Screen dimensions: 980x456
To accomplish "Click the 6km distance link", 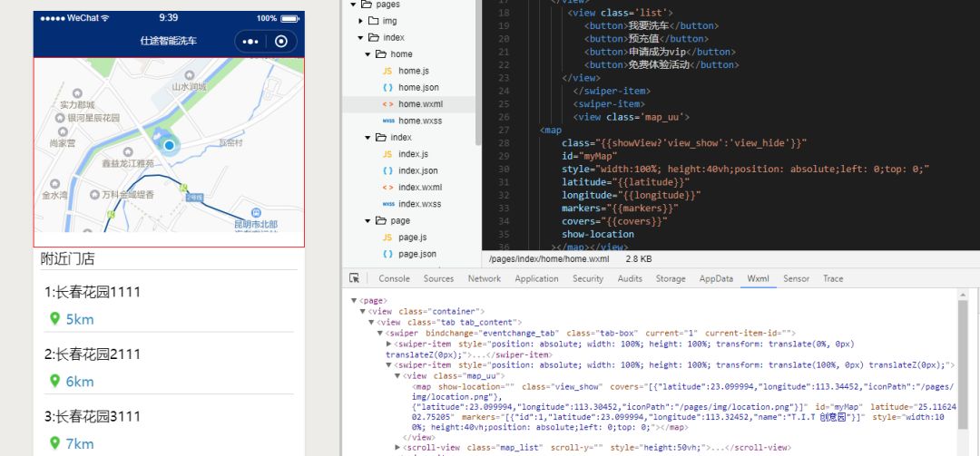I will (80, 381).
